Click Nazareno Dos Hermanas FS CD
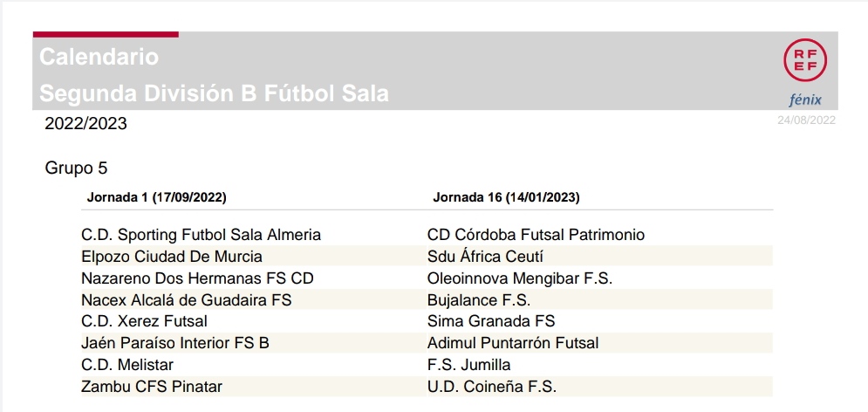868x412 pixels. [x=197, y=278]
